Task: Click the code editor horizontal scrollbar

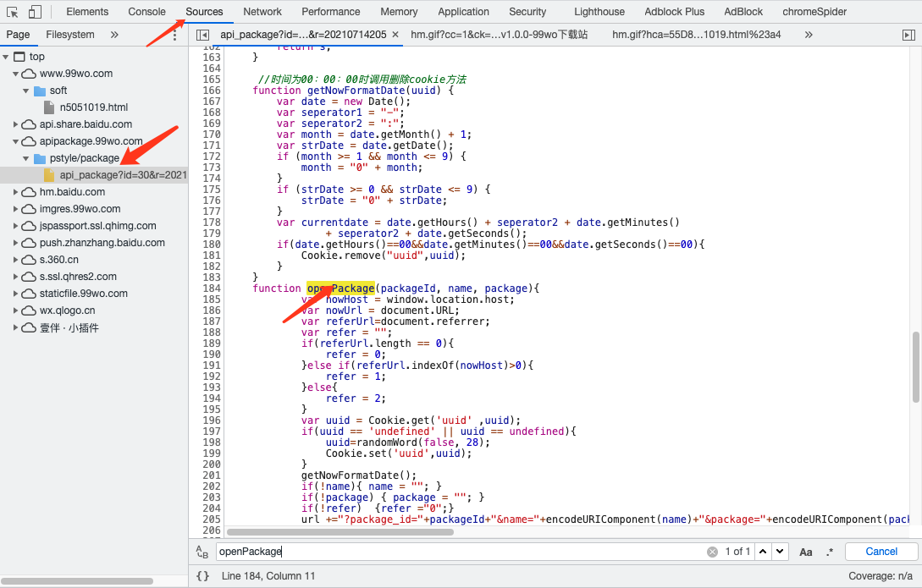Action: (x=339, y=532)
